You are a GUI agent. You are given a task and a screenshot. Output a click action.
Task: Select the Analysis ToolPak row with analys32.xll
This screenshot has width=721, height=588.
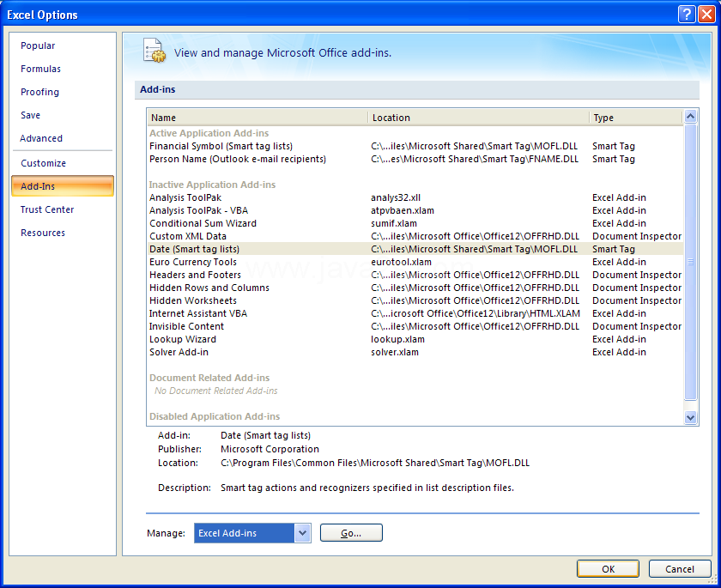(415, 197)
